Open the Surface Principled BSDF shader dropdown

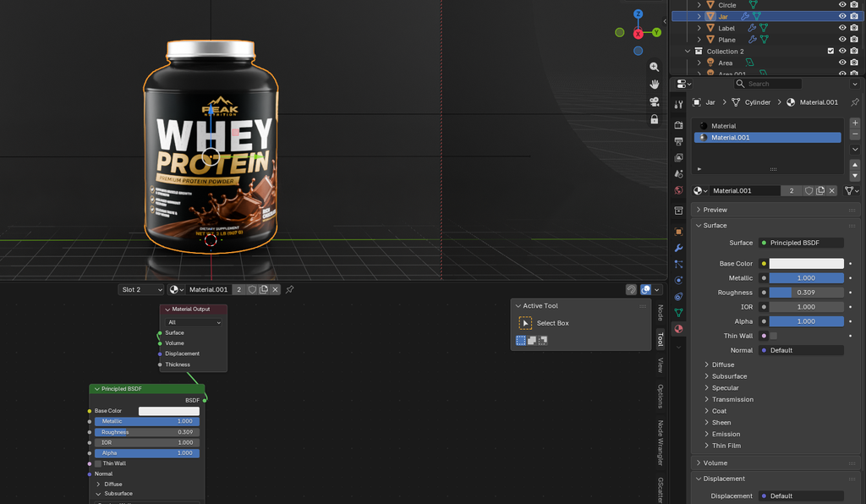[x=801, y=243]
